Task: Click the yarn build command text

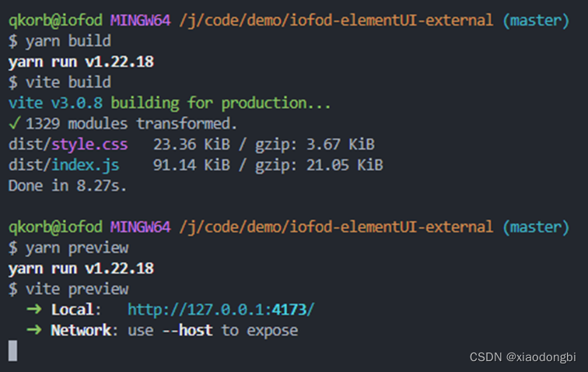Action: (68, 41)
